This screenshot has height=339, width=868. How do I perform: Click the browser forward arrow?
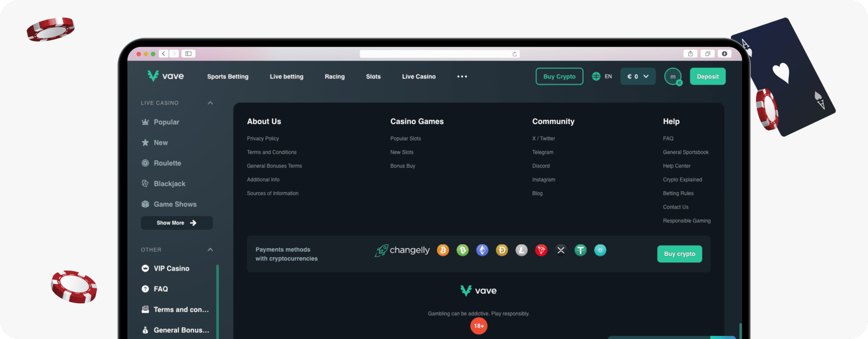[x=174, y=54]
